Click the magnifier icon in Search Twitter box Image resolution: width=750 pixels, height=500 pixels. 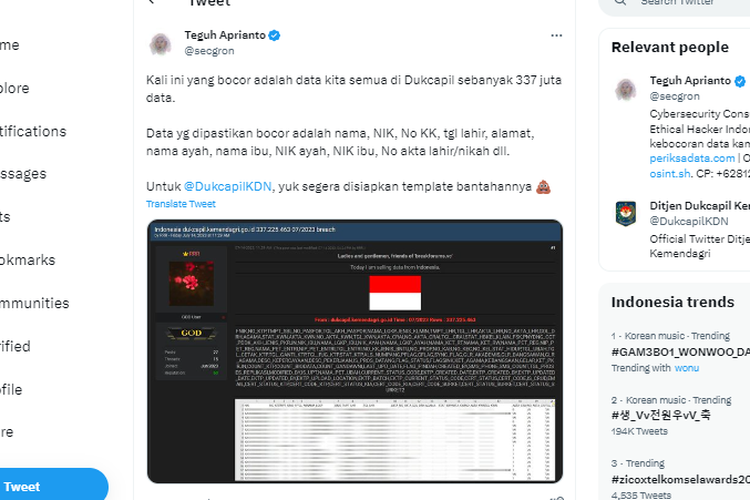click(x=620, y=2)
